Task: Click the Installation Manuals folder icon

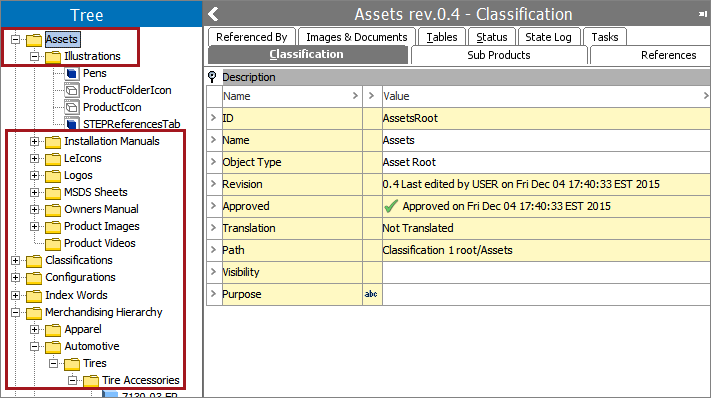Action: [x=53, y=142]
